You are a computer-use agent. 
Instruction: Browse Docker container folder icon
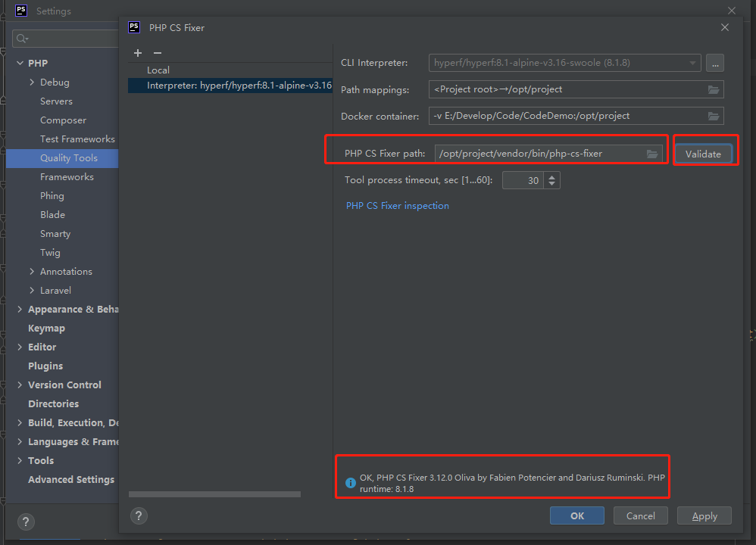click(714, 116)
